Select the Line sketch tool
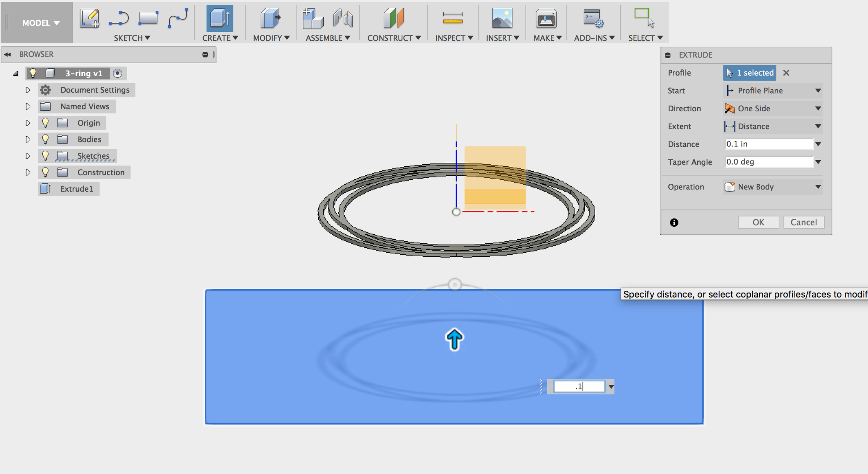Image resolution: width=868 pixels, height=474 pixels. (119, 18)
